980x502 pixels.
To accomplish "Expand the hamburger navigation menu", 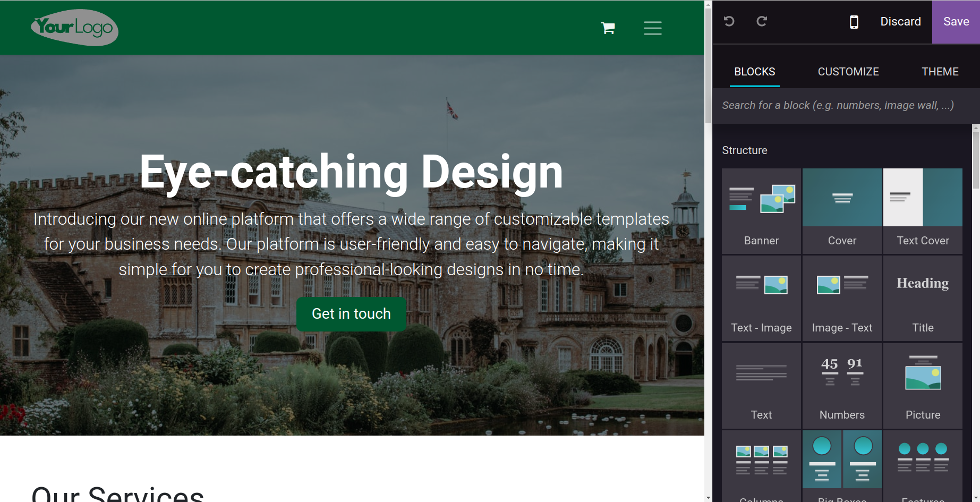I will coord(652,28).
